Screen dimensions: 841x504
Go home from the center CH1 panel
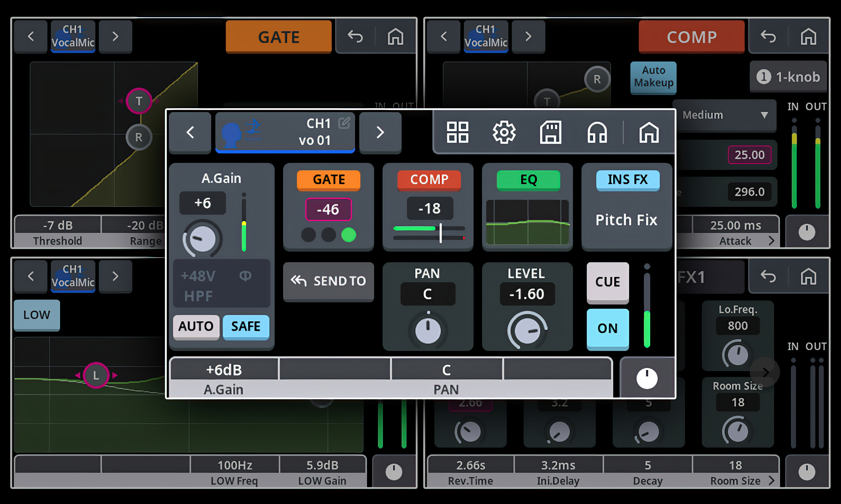coord(649,132)
